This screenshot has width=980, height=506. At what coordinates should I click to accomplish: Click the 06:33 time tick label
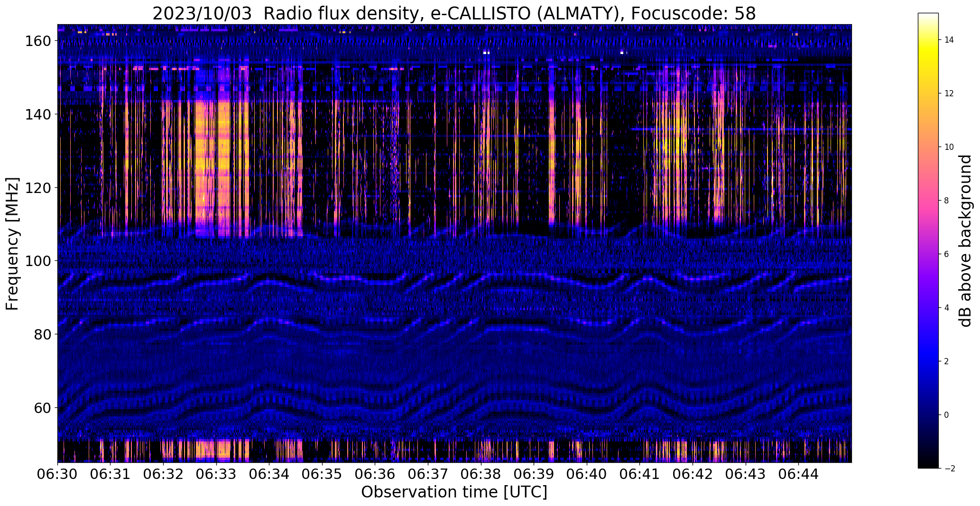tap(216, 474)
